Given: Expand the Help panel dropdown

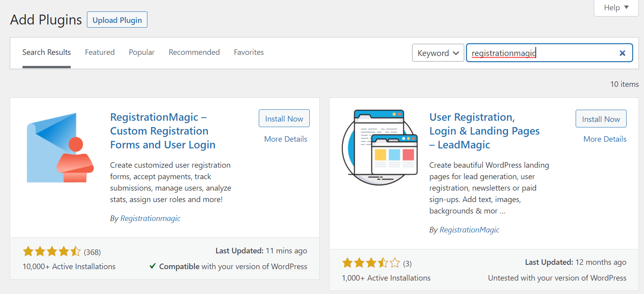Looking at the screenshot, I should (616, 7).
